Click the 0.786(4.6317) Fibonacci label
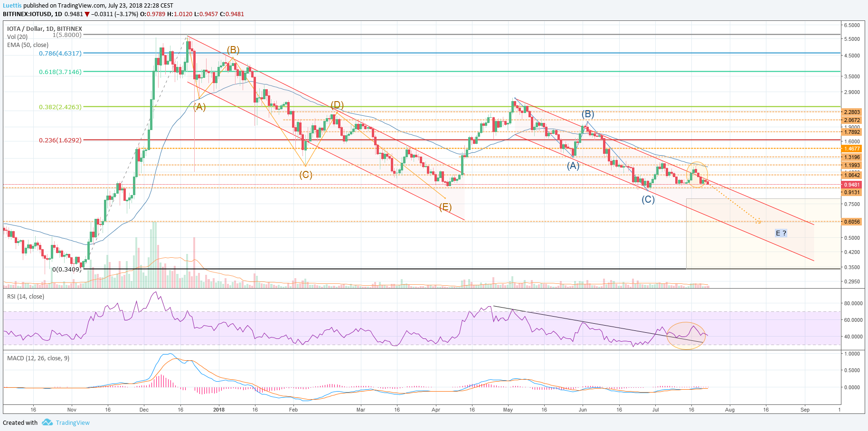 point(60,53)
